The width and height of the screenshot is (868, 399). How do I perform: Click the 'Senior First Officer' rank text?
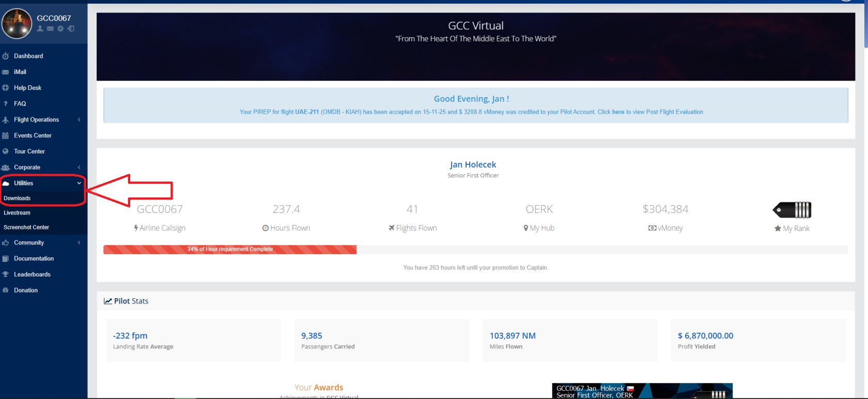(473, 176)
